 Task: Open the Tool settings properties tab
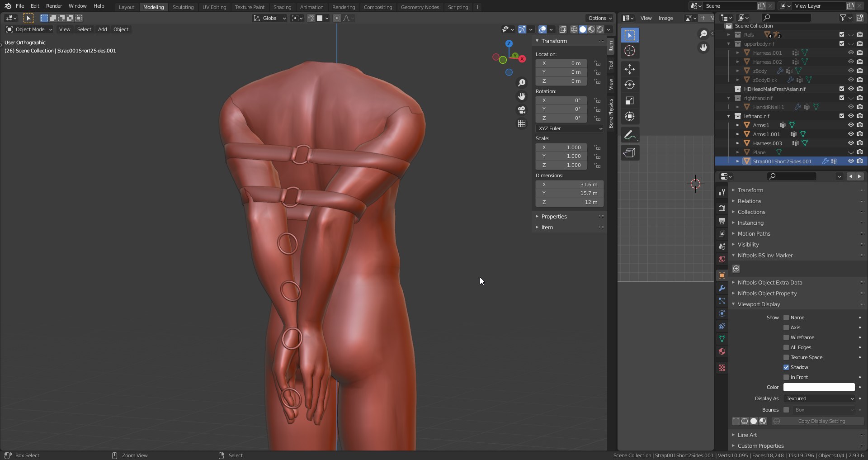(x=722, y=192)
